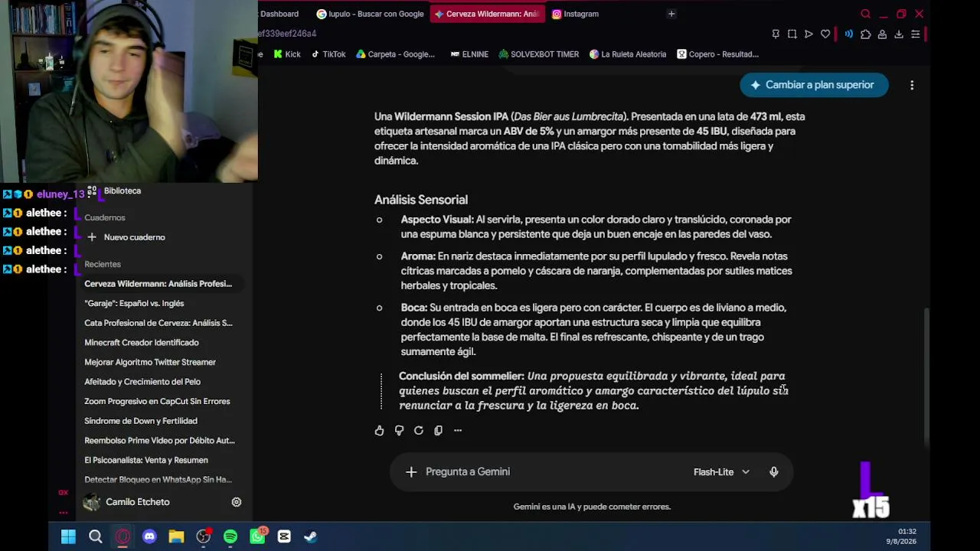This screenshot has width=980, height=551.
Task: Open La Ruleta Aleatoria bookmark
Action: [628, 54]
